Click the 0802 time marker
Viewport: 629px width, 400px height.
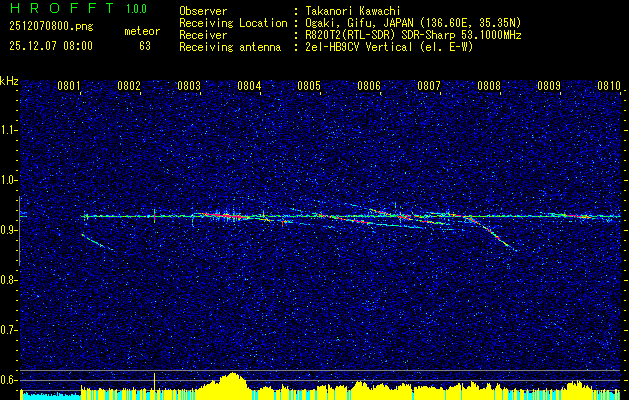[129, 86]
